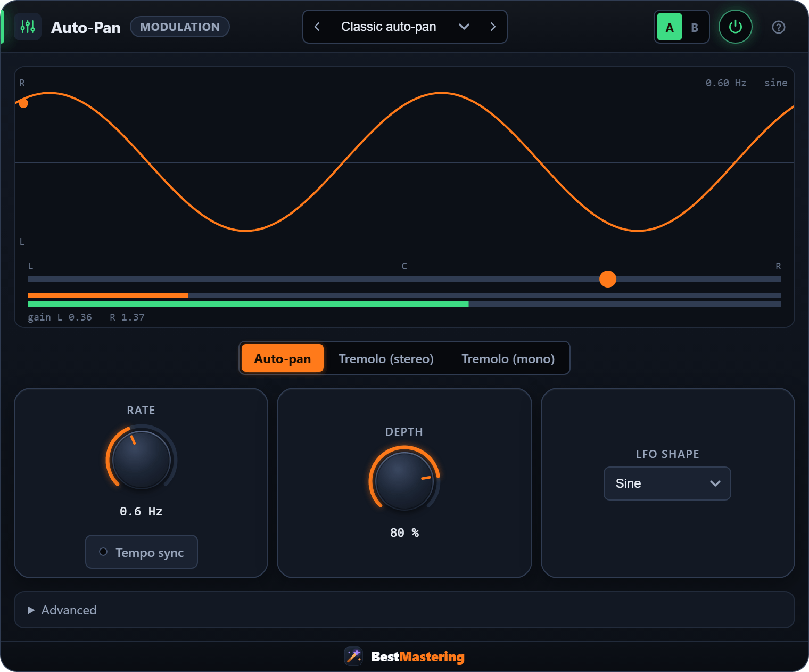Switch to Tremolo (stereo) mode
The height and width of the screenshot is (672, 809).
tap(386, 358)
